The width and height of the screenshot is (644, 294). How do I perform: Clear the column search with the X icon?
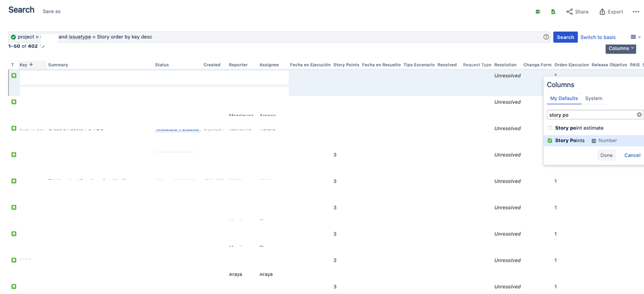pos(639,115)
